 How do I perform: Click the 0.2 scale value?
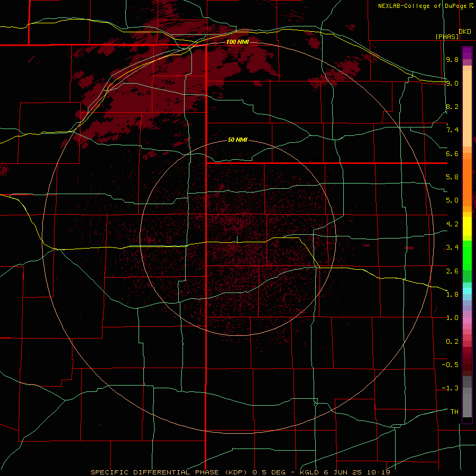pyautogui.click(x=452, y=342)
